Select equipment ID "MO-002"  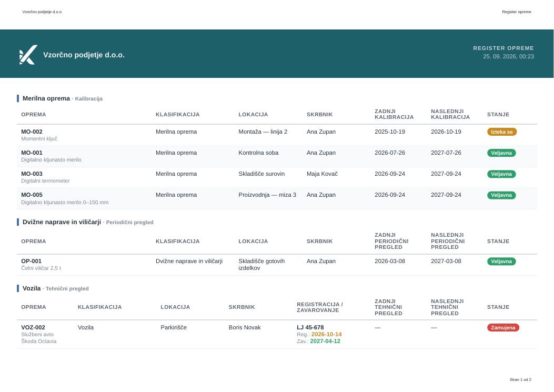[x=32, y=132]
